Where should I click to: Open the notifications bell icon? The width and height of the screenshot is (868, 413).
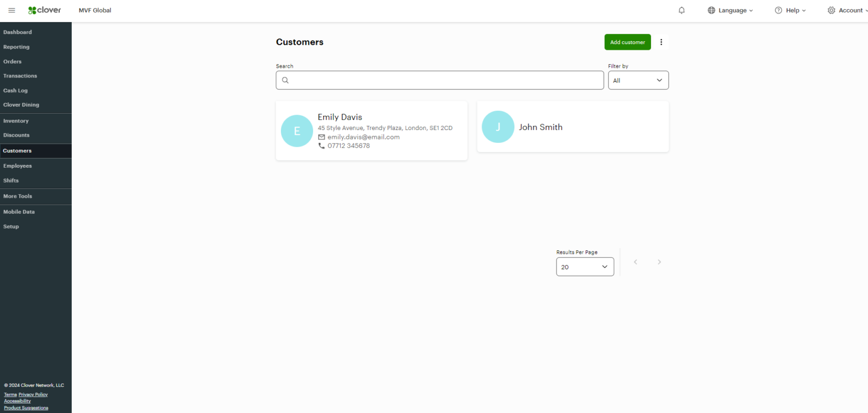coord(681,10)
